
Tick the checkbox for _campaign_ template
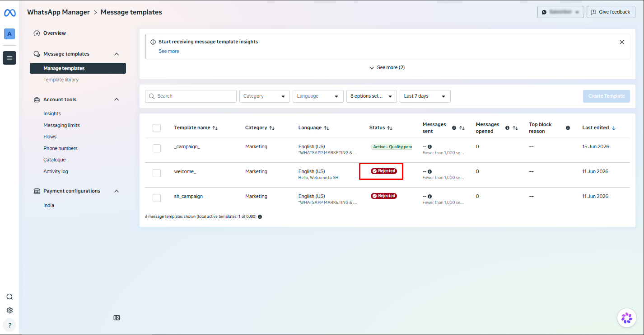point(157,148)
